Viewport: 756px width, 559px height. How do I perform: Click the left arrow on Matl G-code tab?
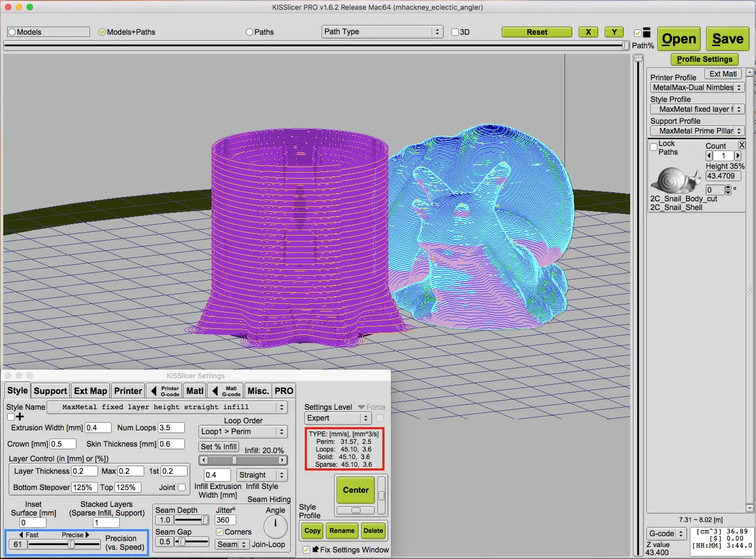215,391
